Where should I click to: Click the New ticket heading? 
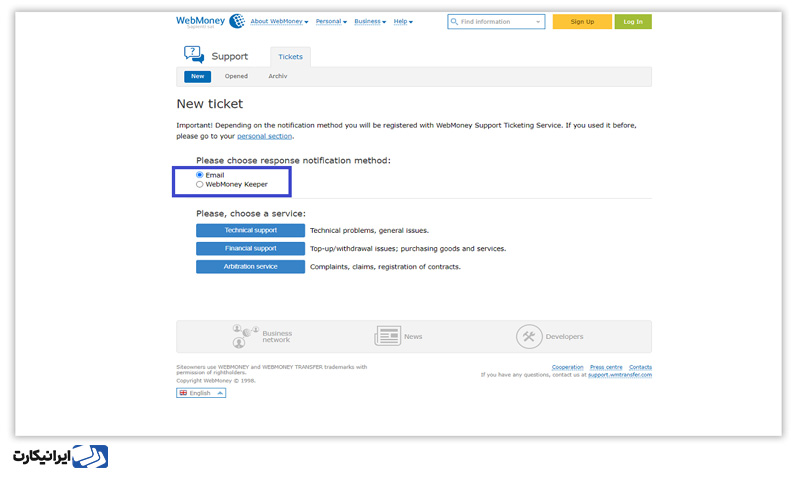point(210,104)
